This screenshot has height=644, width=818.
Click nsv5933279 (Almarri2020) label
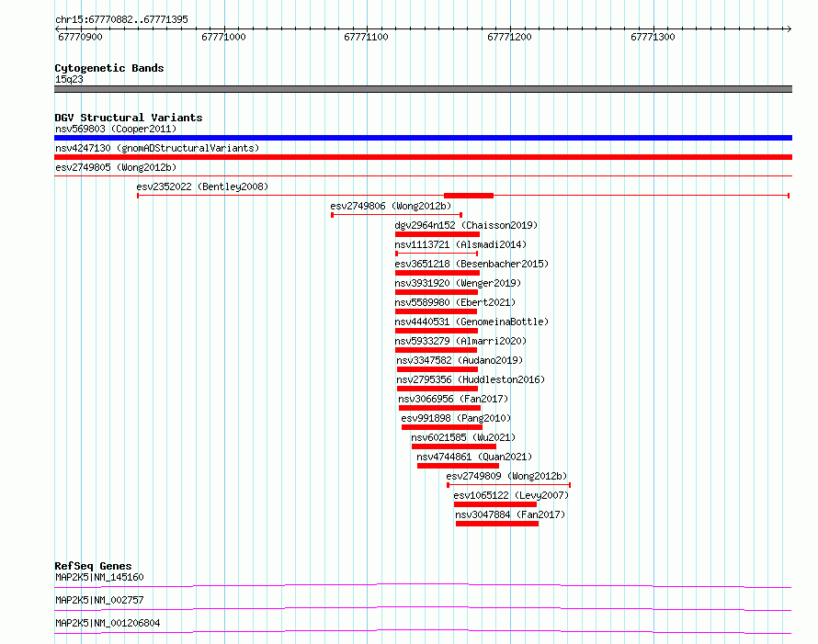coord(460,341)
